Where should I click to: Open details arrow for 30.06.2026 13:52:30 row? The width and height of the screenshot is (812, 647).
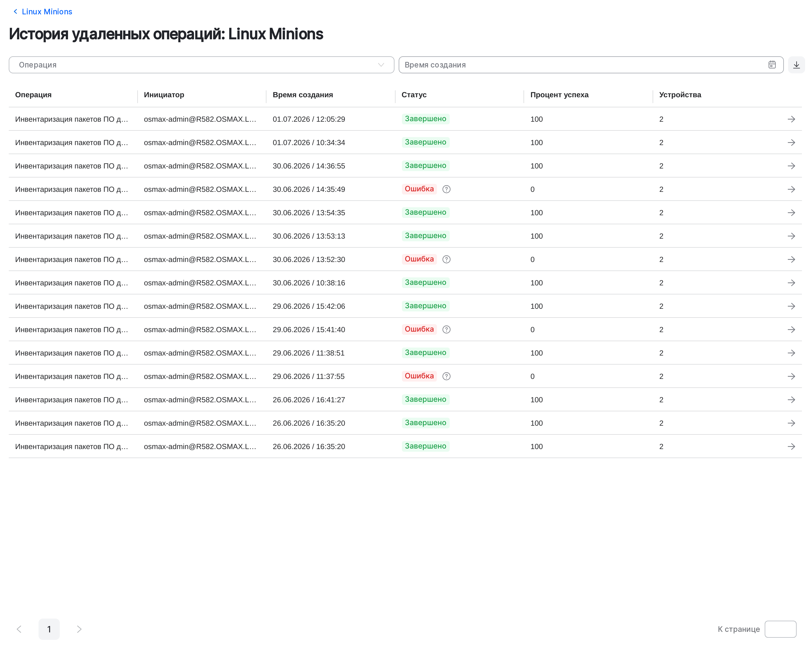pos(791,259)
